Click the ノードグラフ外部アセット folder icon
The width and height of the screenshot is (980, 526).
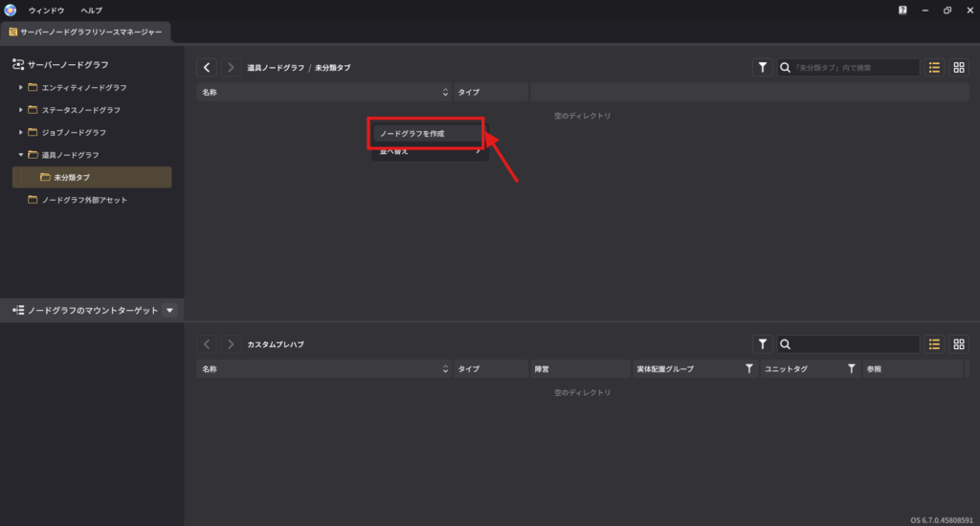(x=33, y=200)
